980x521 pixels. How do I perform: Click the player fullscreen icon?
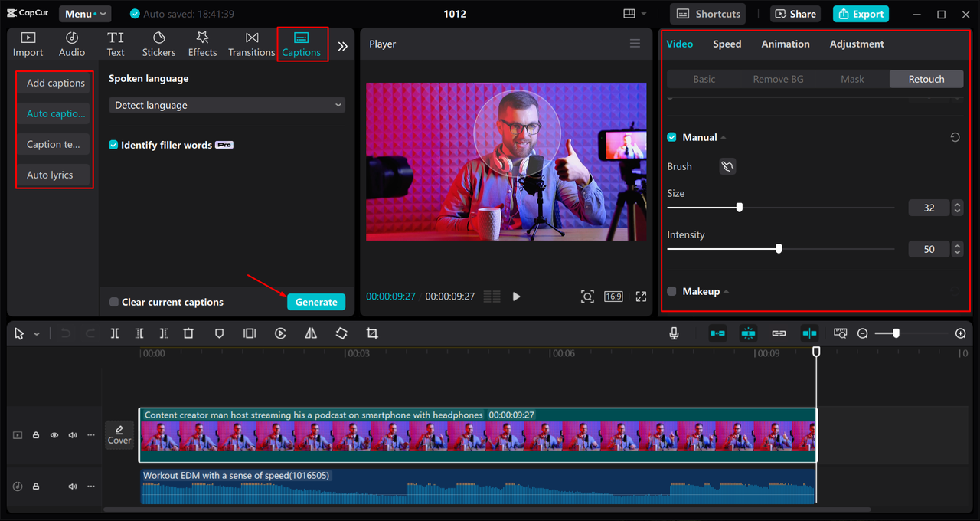(x=641, y=297)
